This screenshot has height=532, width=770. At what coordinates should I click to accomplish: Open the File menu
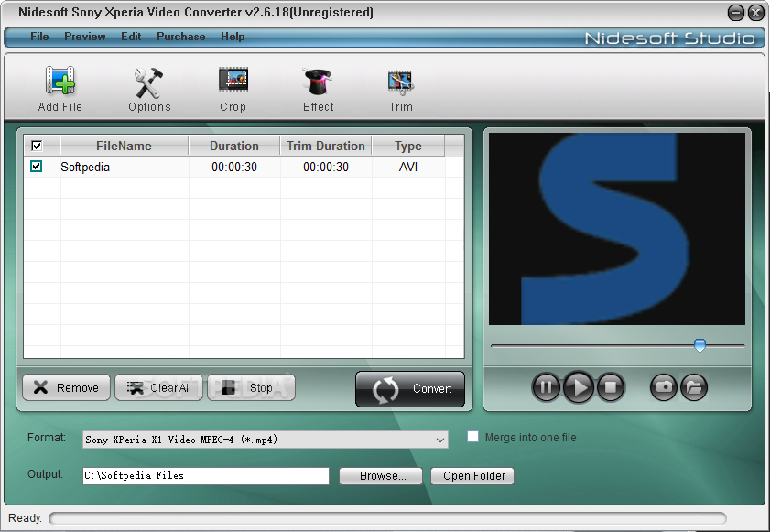[39, 37]
